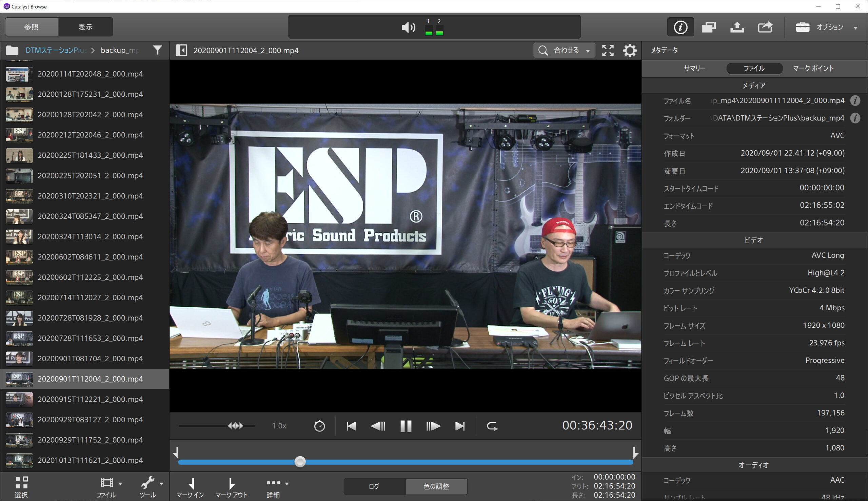Click the video preview image
This screenshot has width=868, height=501.
coord(405,236)
